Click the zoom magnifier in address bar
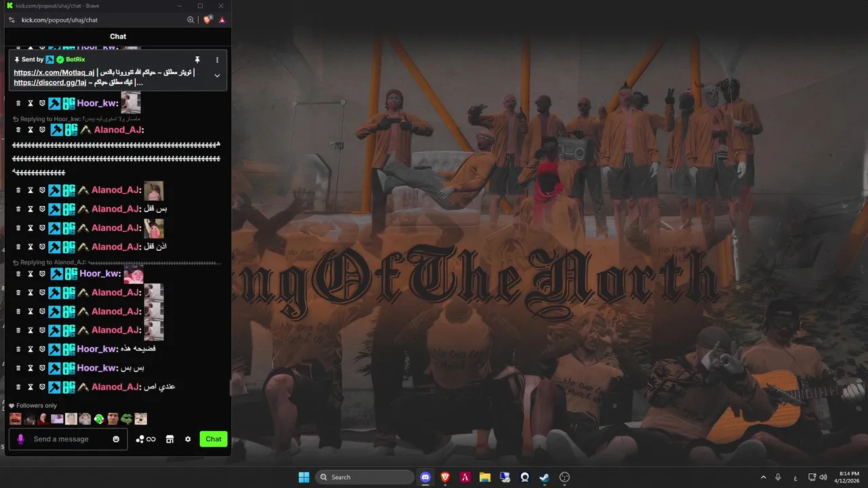Image resolution: width=868 pixels, height=488 pixels. pos(191,20)
